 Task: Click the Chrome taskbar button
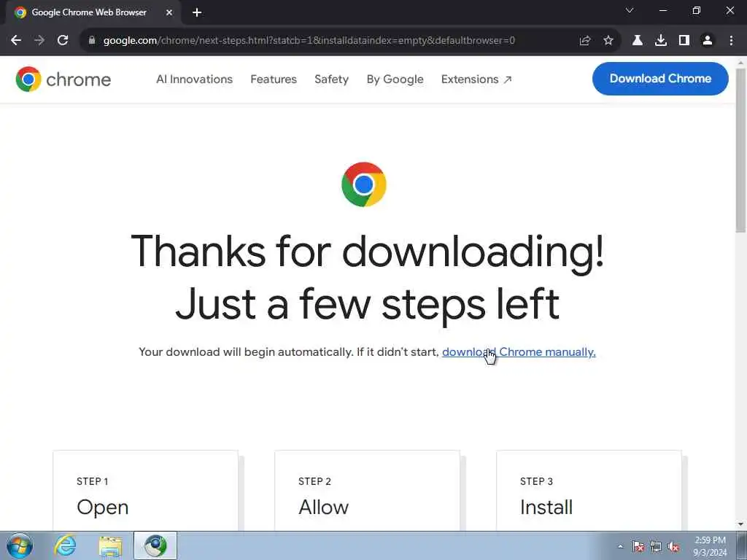point(155,545)
